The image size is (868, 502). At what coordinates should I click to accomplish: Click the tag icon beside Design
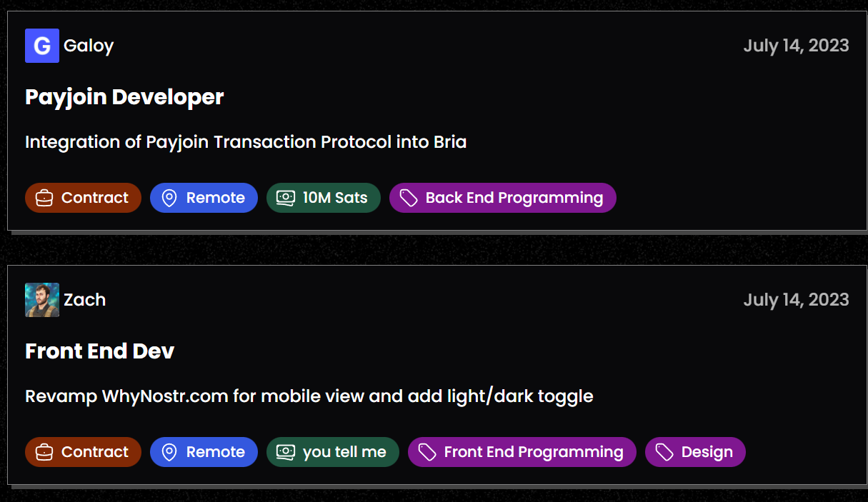click(x=664, y=452)
